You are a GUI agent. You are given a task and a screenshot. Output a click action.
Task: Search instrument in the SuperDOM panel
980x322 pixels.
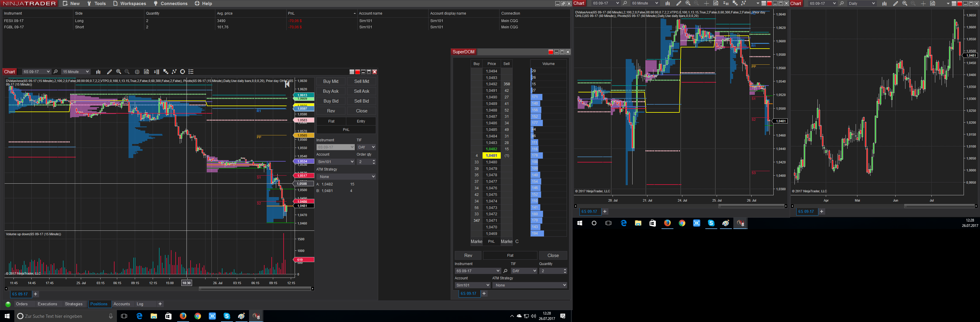(x=505, y=271)
